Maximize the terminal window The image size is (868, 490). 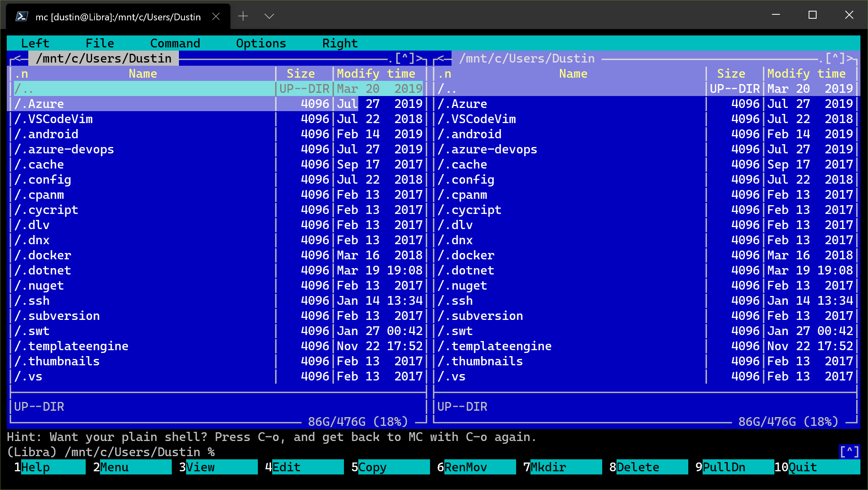813,15
